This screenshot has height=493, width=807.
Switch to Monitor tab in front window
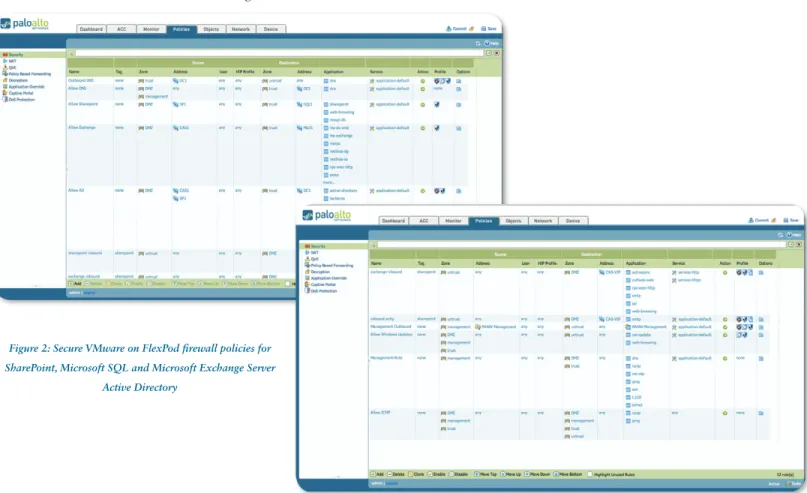pyautogui.click(x=453, y=221)
